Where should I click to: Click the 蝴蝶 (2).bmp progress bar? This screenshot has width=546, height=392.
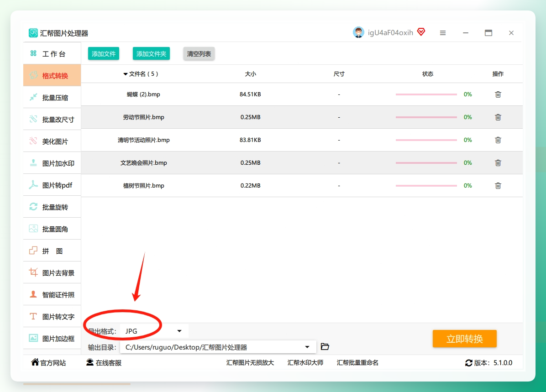point(426,94)
